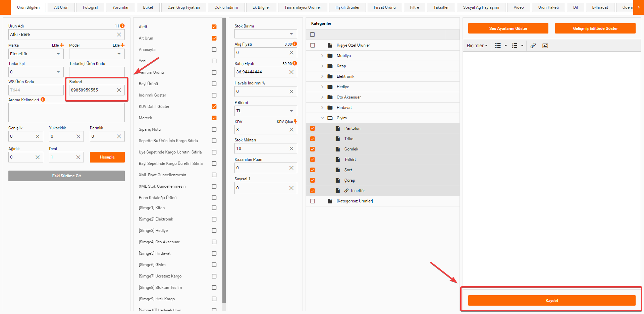
Task: Open the Alt Ürün tab
Action: point(61,7)
